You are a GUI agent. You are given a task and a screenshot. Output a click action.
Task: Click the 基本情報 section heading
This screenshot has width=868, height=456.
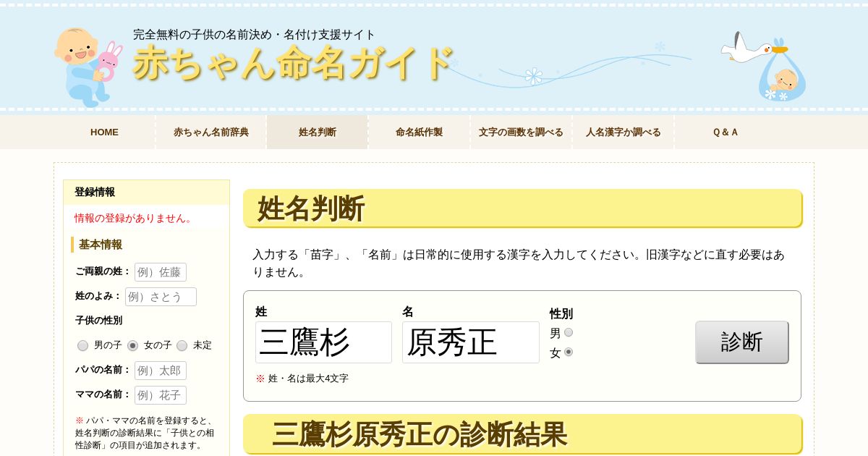(101, 245)
